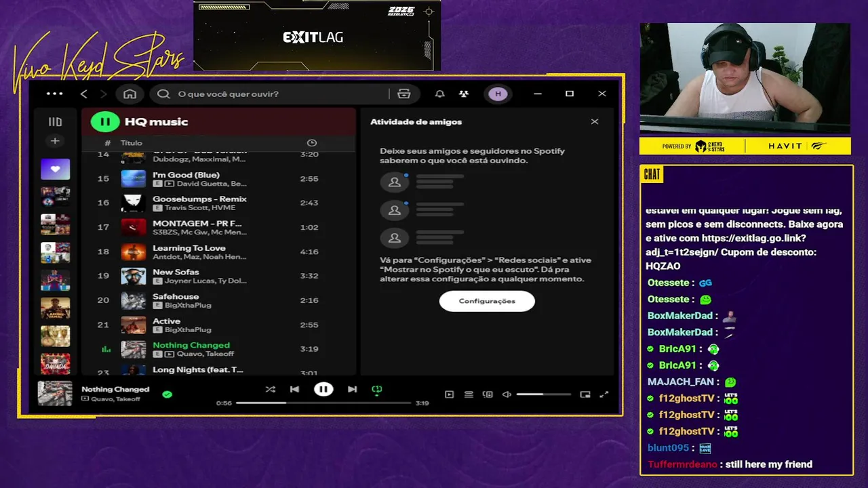Pause HQ music with the green header button
This screenshot has width=868, height=488.
pyautogui.click(x=105, y=122)
